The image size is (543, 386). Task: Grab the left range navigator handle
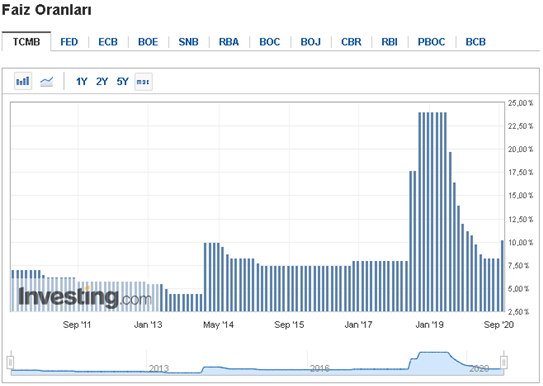(10, 363)
